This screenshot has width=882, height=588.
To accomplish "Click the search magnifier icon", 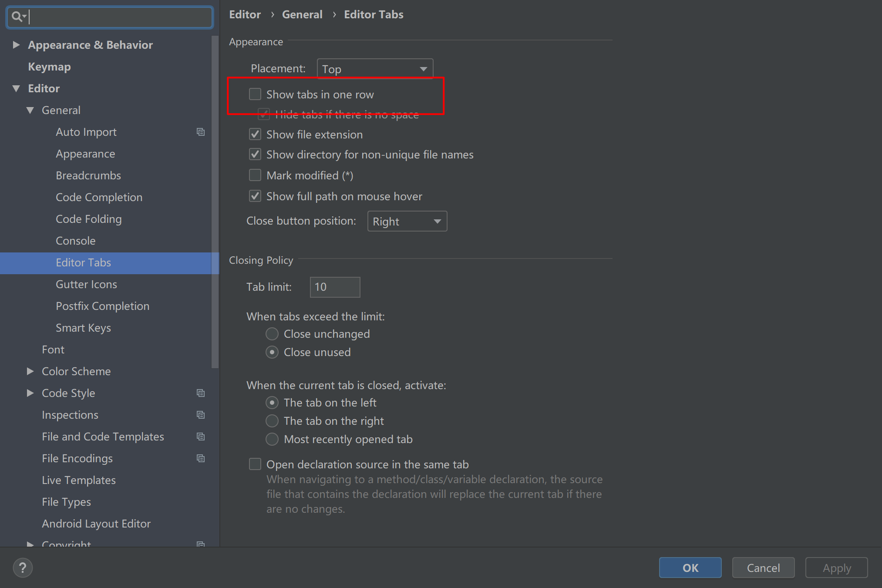I will coord(17,17).
